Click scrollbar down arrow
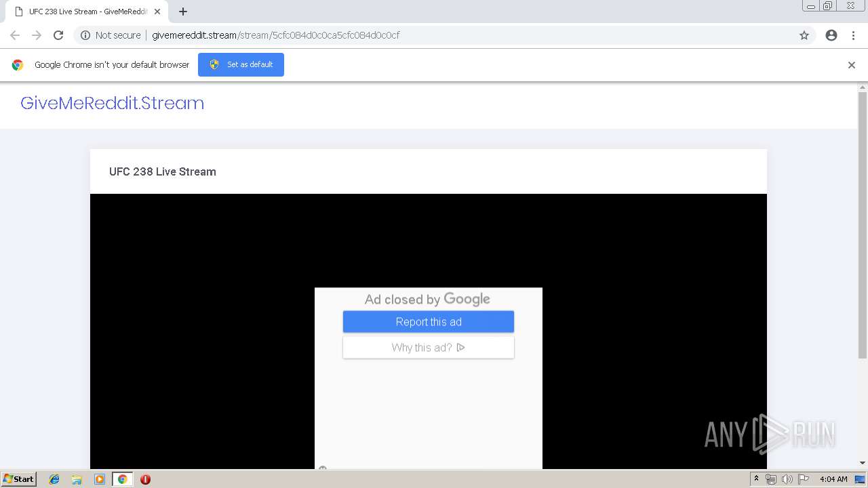 [x=863, y=463]
